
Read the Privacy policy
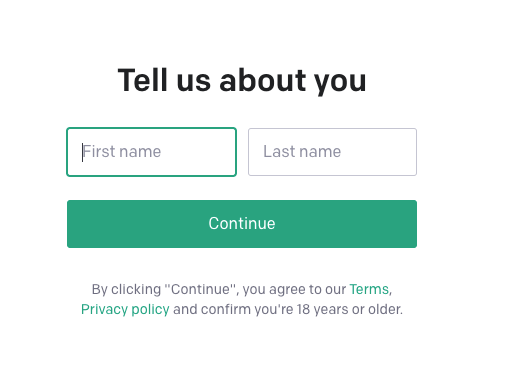coord(125,309)
